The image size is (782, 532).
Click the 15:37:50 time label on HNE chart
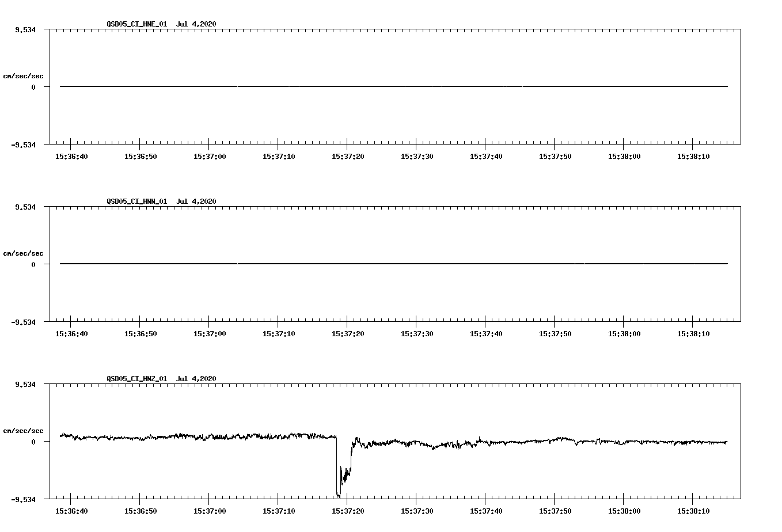tap(555, 157)
